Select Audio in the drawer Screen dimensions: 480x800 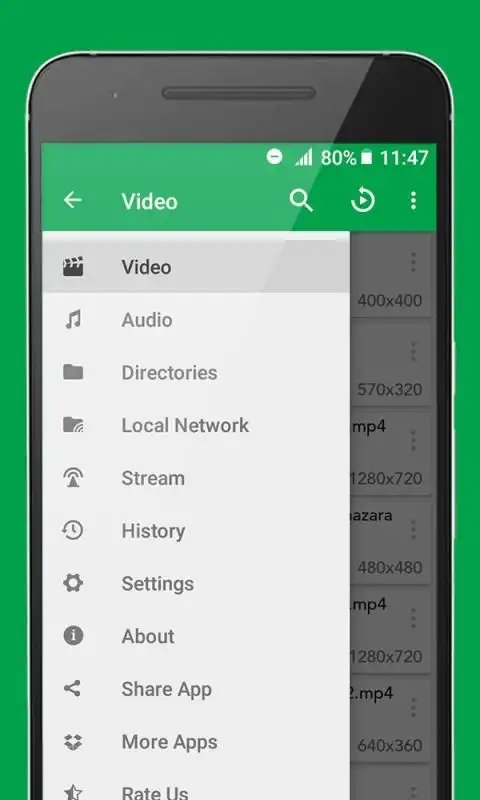point(196,319)
